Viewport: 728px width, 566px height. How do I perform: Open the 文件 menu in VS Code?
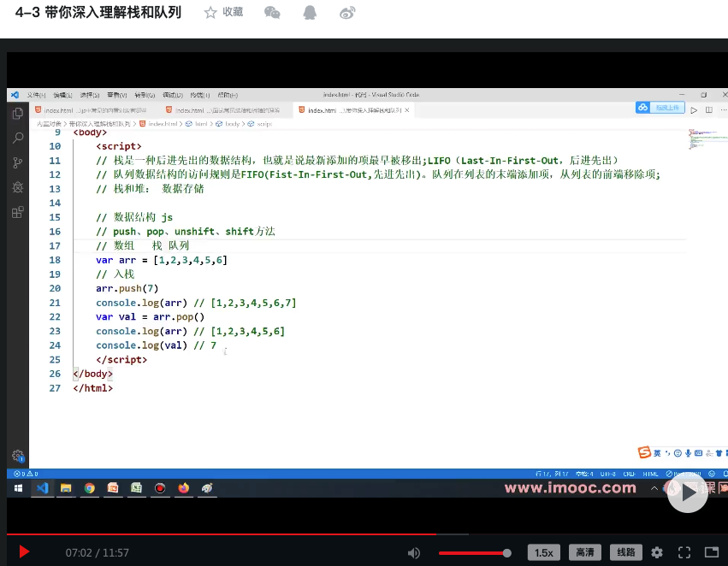(36, 95)
